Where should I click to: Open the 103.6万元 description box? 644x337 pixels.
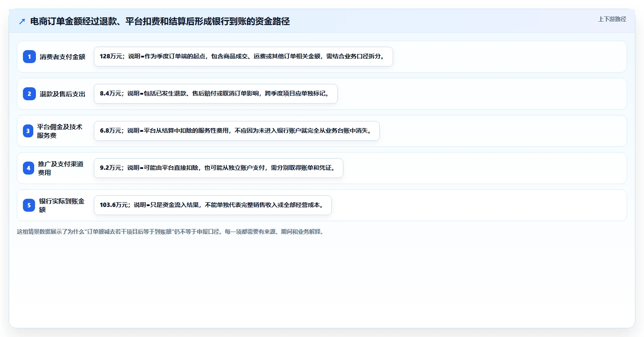[x=212, y=205]
